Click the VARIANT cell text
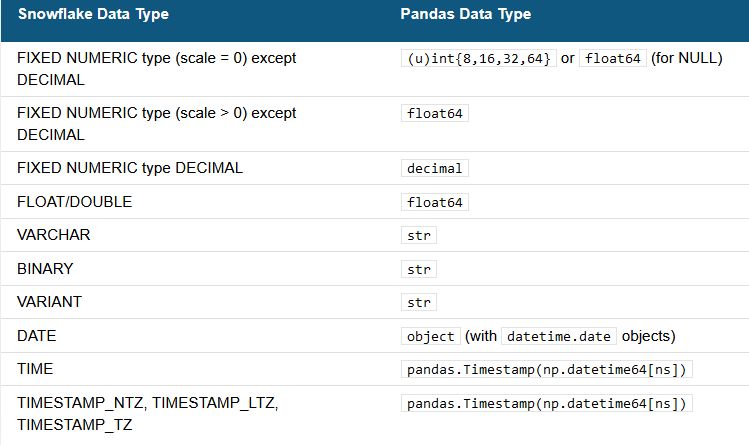This screenshot has height=445, width=749. point(49,303)
